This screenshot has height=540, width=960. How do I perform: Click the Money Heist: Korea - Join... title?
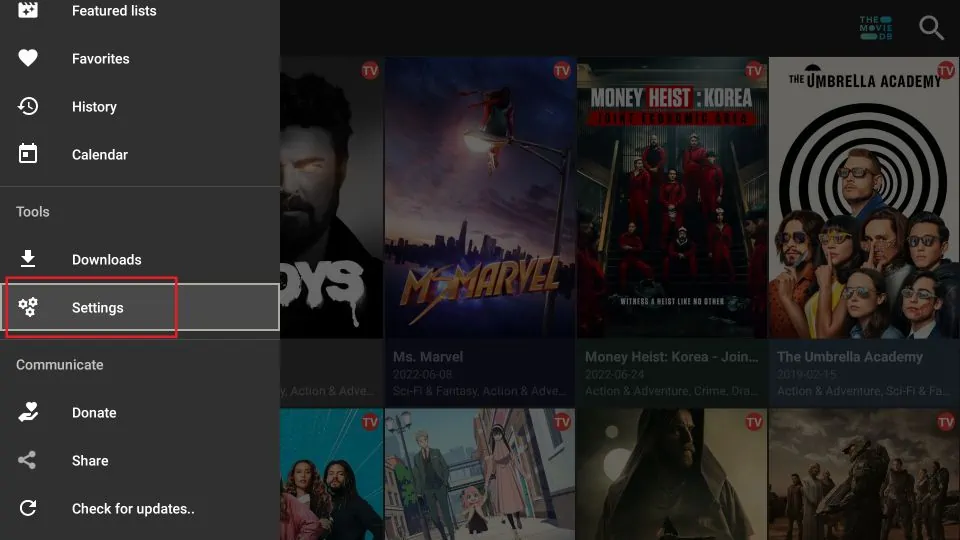pyautogui.click(x=671, y=356)
